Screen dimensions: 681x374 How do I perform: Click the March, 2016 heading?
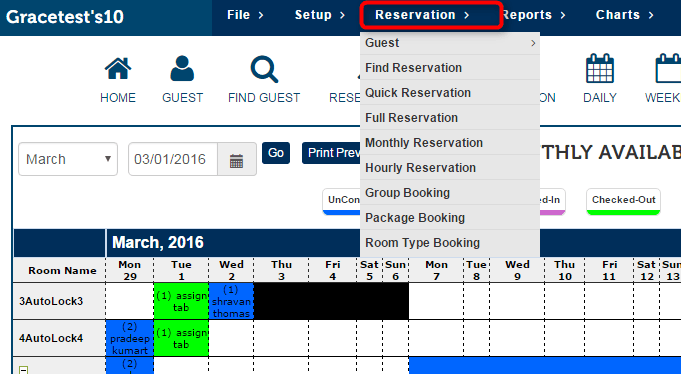click(x=158, y=242)
